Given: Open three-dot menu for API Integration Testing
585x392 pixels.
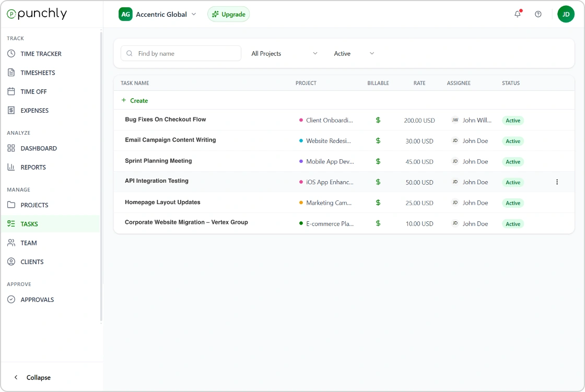Looking at the screenshot, I should coord(557,182).
